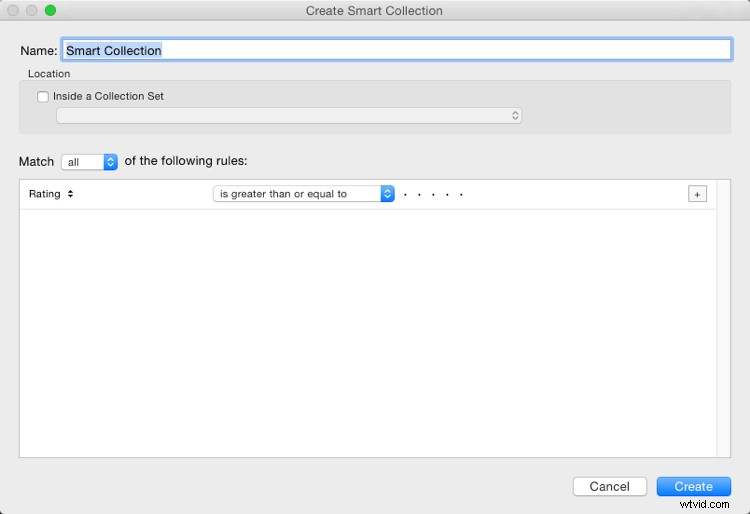Click the Cancel button
Screen dimensions: 750x514
tap(610, 486)
